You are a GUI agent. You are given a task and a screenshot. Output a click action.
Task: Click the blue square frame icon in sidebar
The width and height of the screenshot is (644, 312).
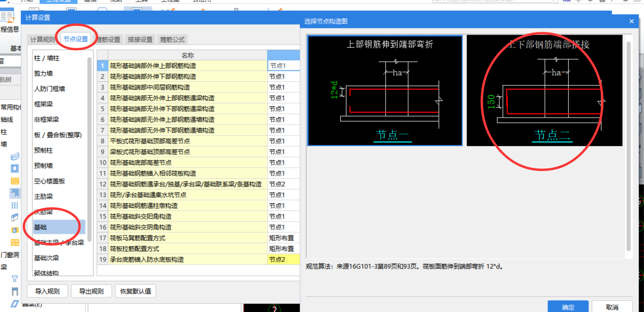(15, 168)
